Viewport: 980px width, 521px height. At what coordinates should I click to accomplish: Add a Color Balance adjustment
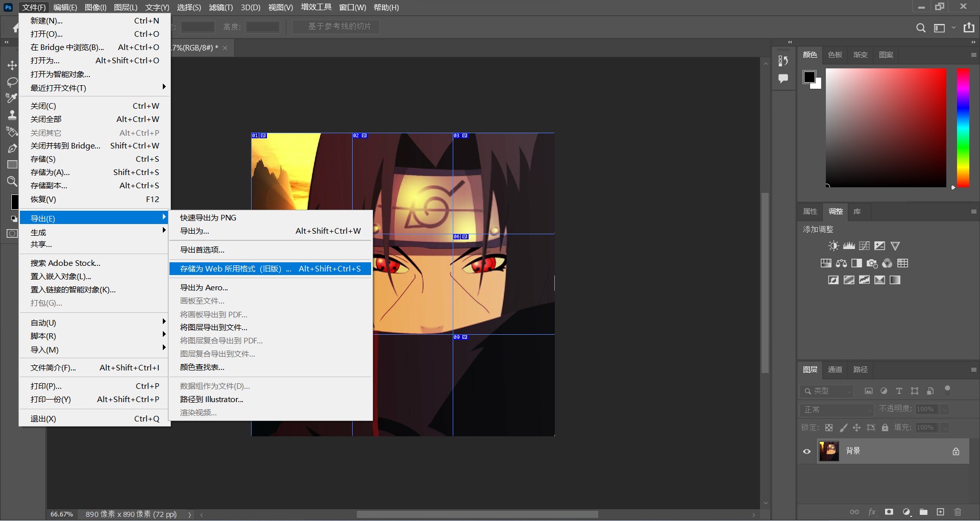(x=841, y=263)
